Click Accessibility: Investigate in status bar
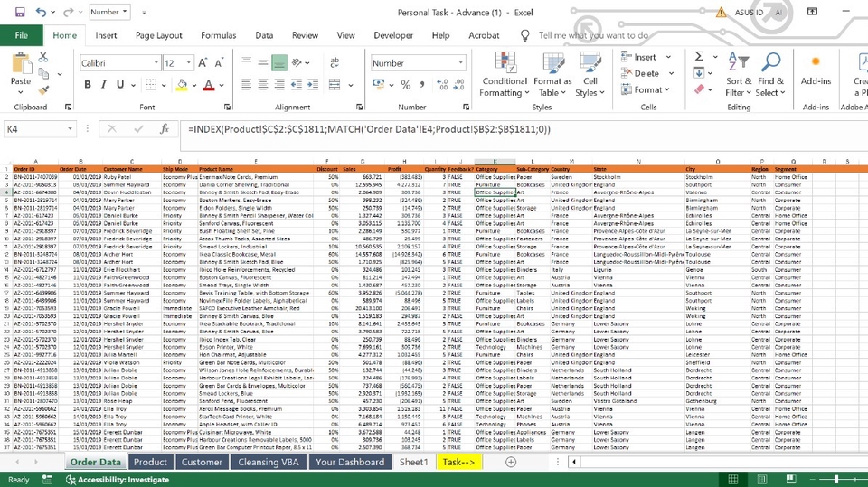 tap(118, 480)
